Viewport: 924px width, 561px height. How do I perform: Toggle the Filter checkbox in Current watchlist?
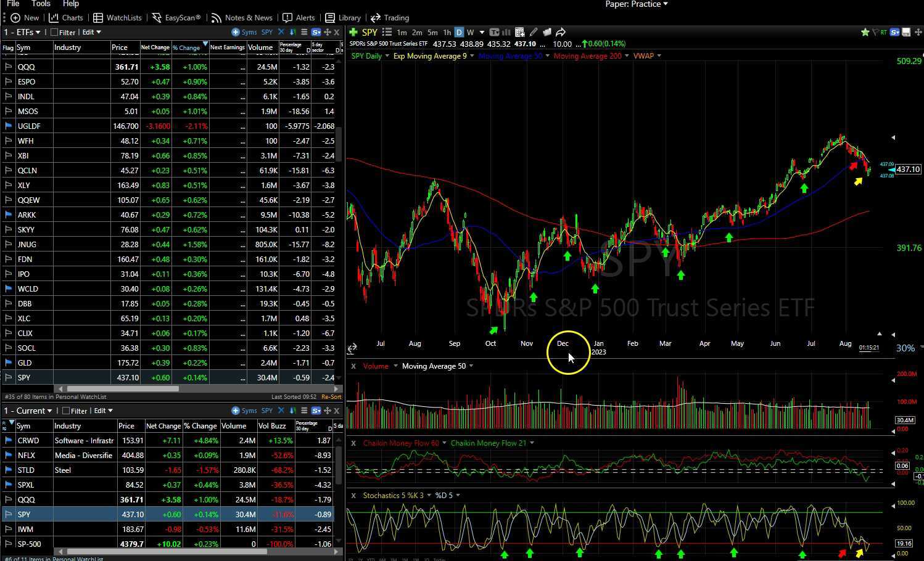[66, 411]
